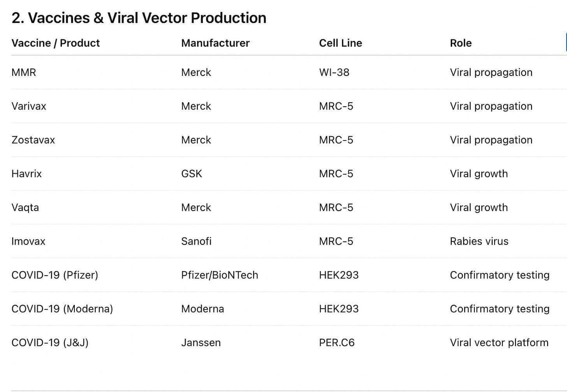567x392 pixels.
Task: Click the COVID-19 (J&J) product cell
Action: coord(50,343)
